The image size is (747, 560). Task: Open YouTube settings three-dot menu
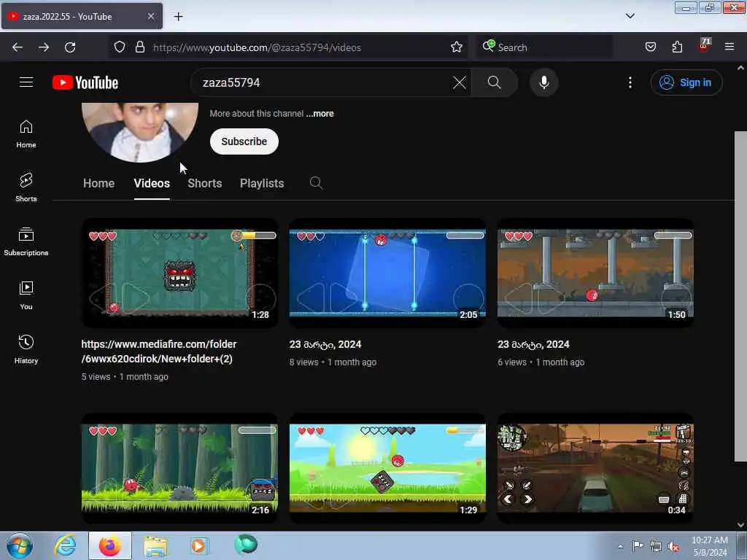(630, 82)
